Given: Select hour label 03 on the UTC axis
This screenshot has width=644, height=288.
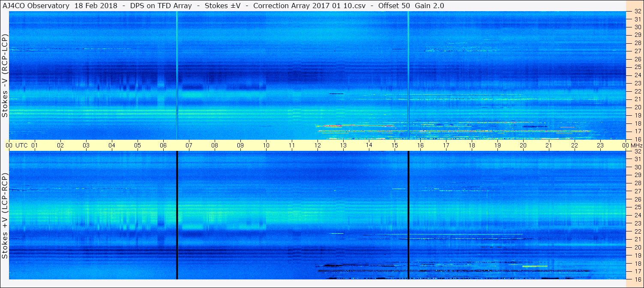Looking at the screenshot, I should [86, 145].
